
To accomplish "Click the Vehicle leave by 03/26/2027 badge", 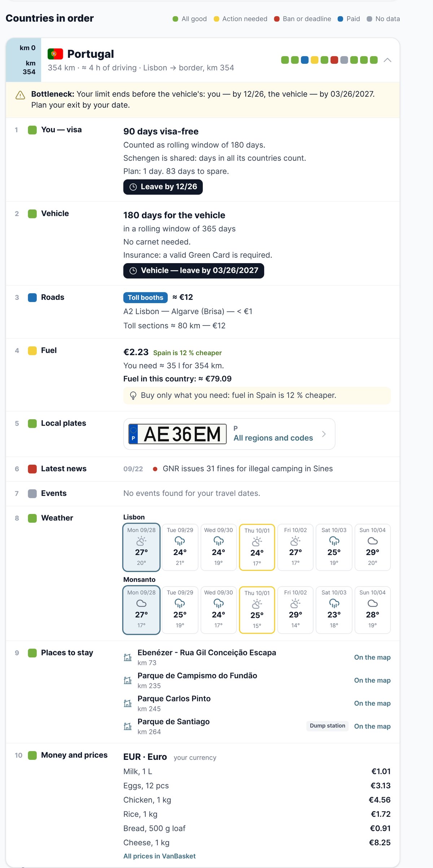I will coord(194,271).
